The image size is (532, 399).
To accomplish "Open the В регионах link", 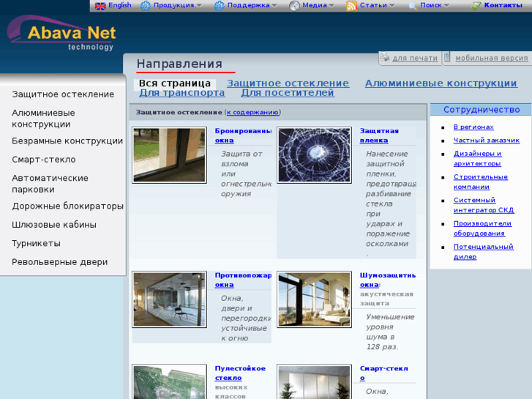I will click(x=473, y=127).
